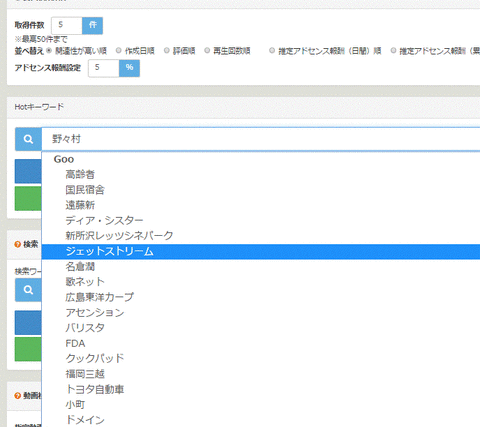This screenshot has width=480, height=427.
Task: Choose 遠藤新 from the keyword list
Action: click(261, 205)
